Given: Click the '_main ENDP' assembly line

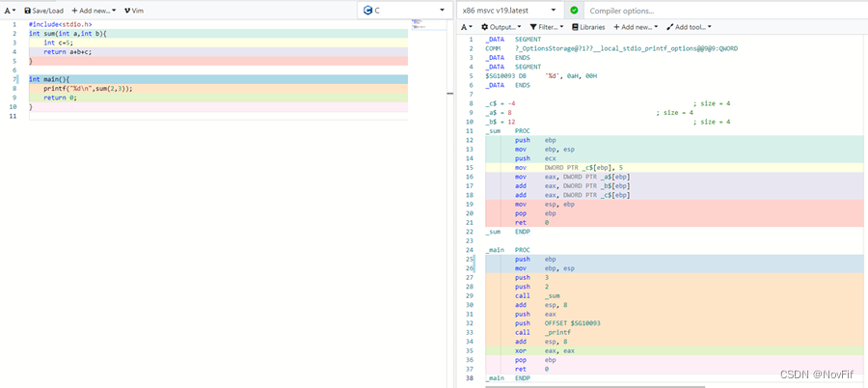Looking at the screenshot, I should pyautogui.click(x=507, y=378).
